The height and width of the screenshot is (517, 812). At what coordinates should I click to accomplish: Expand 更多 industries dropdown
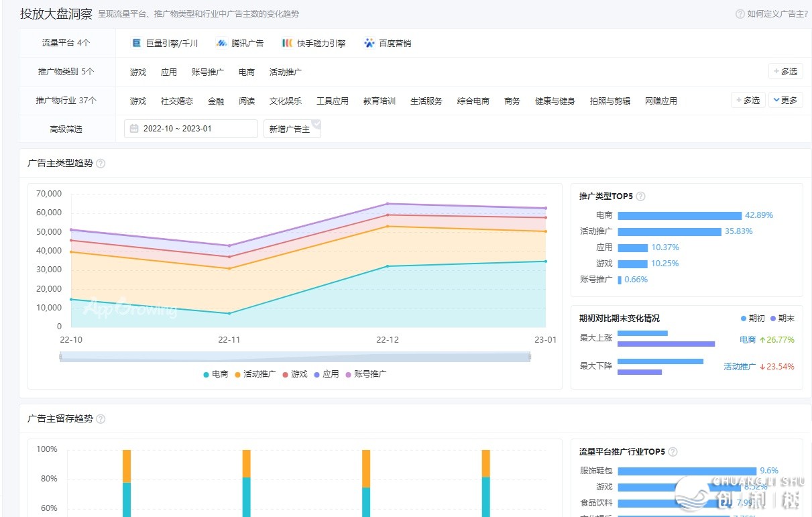click(x=785, y=100)
